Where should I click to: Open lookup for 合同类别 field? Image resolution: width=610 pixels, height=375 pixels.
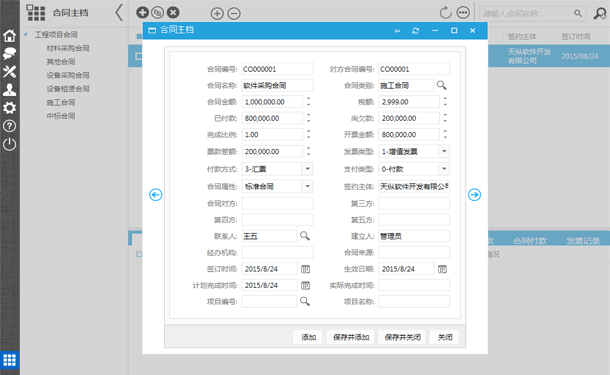[x=442, y=85]
